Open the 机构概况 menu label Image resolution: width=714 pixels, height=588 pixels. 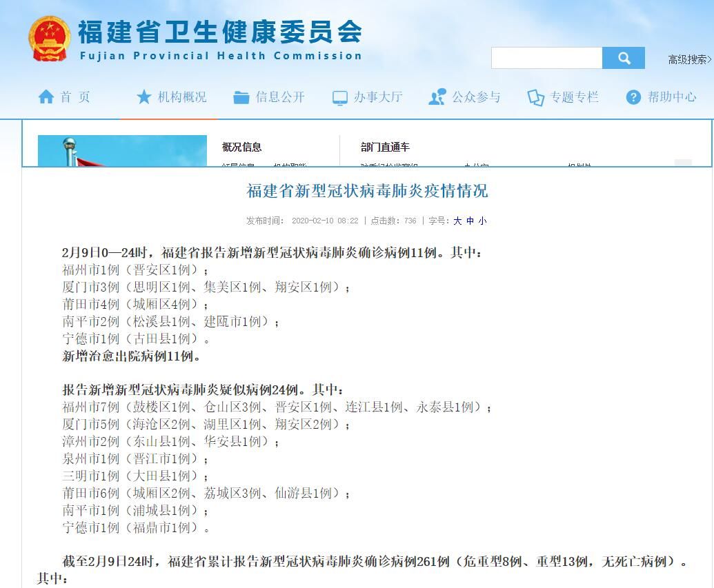pyautogui.click(x=182, y=97)
